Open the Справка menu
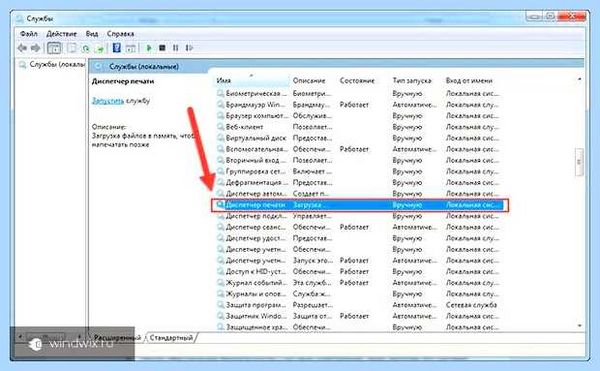The image size is (600, 371). coord(121,34)
